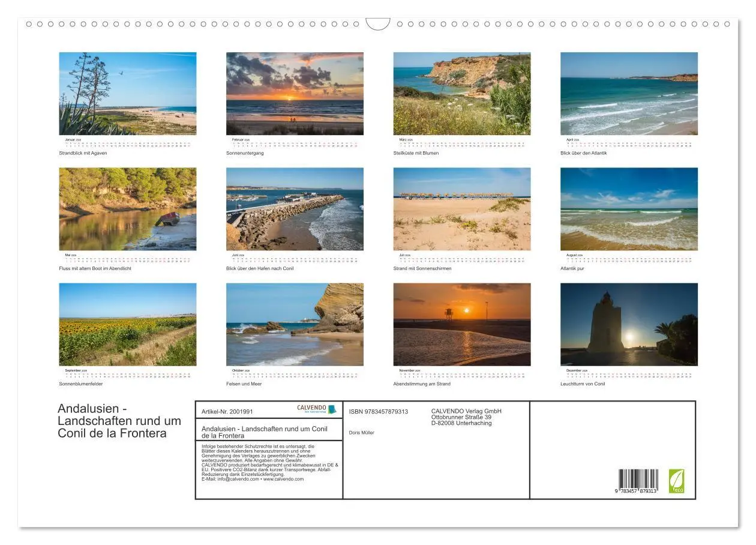756x545 pixels.
Task: Select the Blick über den Atlantik photo
Action: [629, 94]
